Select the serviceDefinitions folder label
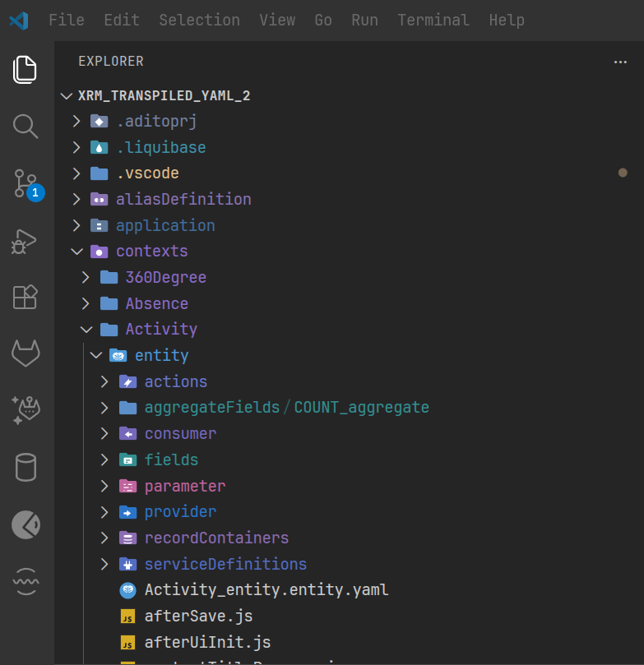Screen dimensions: 644x665 [225, 565]
